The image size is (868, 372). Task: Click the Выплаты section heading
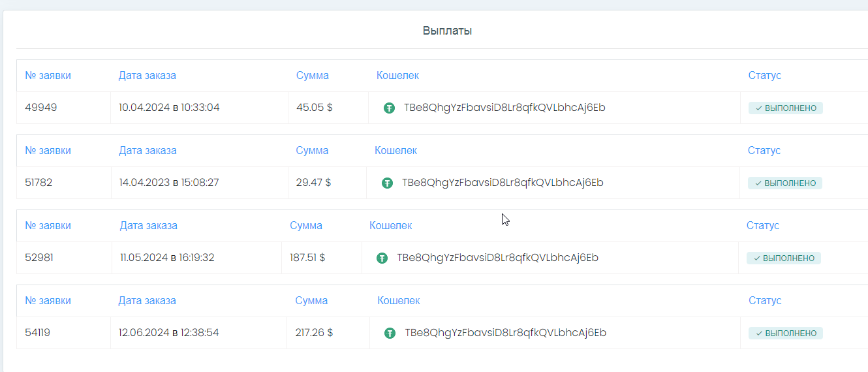click(448, 31)
